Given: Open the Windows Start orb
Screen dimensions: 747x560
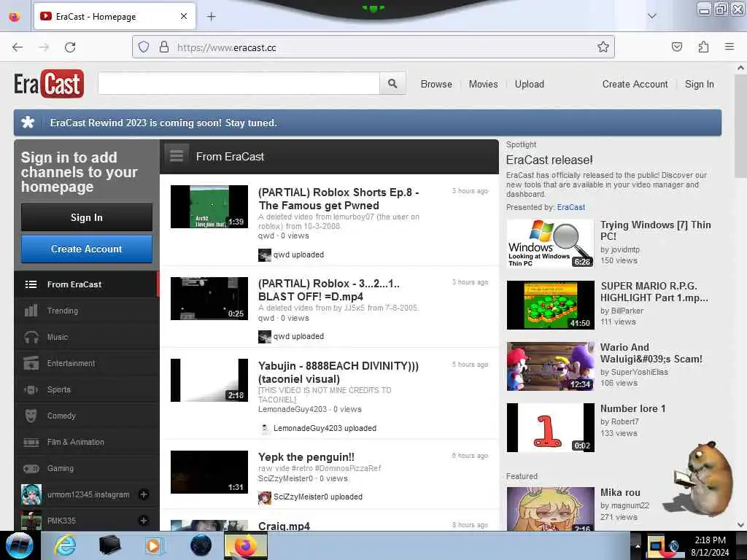Looking at the screenshot, I should 19,545.
